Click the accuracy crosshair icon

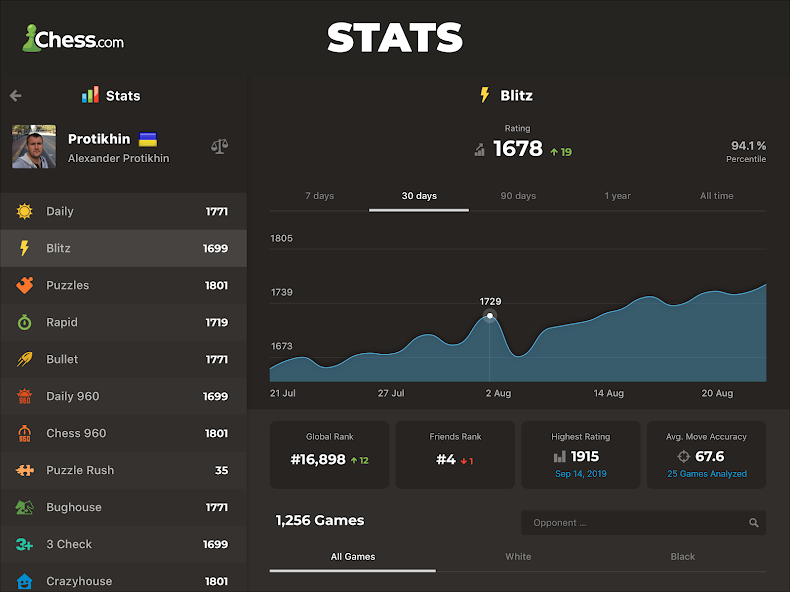click(683, 456)
